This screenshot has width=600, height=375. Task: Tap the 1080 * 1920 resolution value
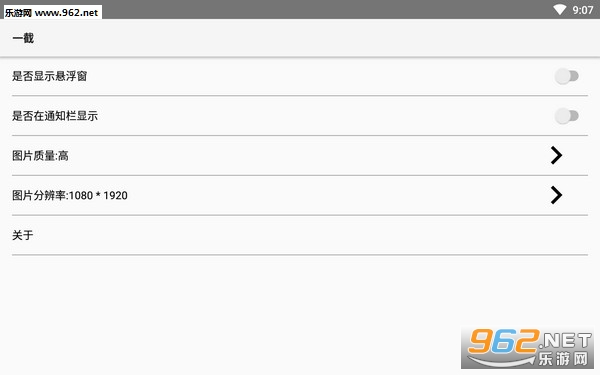(98, 196)
